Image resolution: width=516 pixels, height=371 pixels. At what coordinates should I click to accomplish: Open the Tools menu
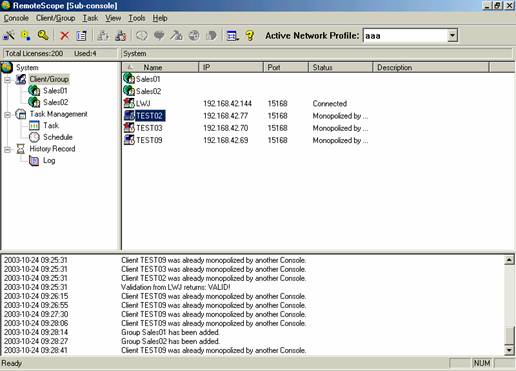(x=137, y=18)
